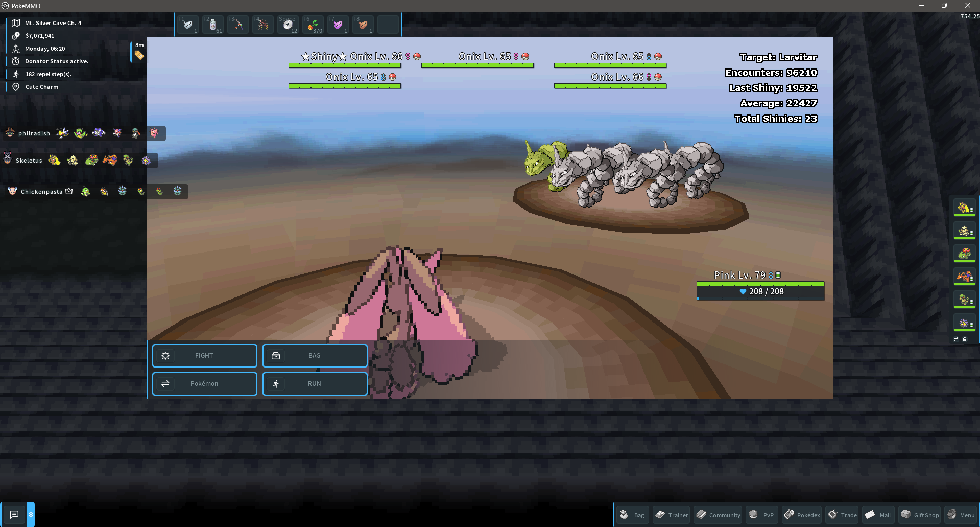Use the purple ocarina in F7 slot
This screenshot has height=527, width=980.
(338, 25)
